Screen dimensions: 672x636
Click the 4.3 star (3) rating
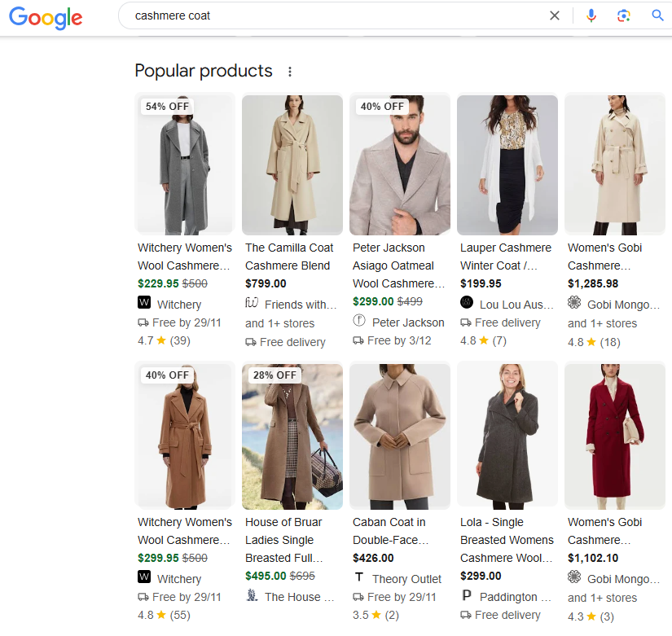(x=591, y=616)
